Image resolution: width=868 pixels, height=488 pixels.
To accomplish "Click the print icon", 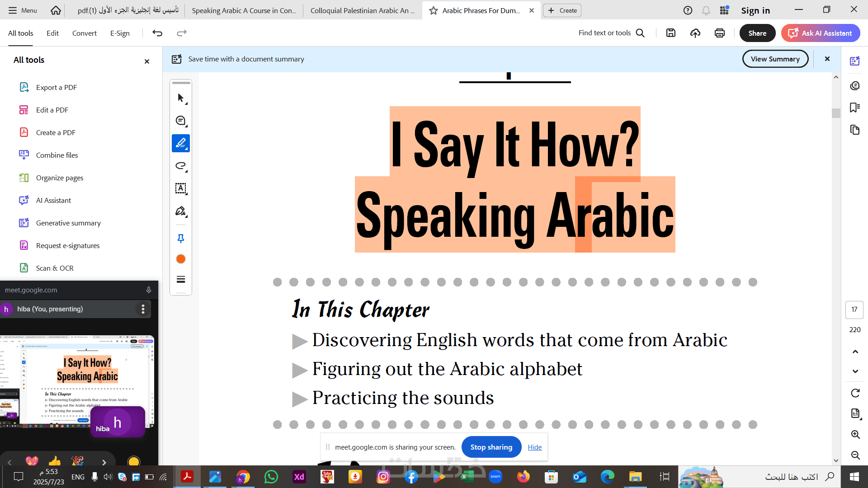I will tap(720, 33).
